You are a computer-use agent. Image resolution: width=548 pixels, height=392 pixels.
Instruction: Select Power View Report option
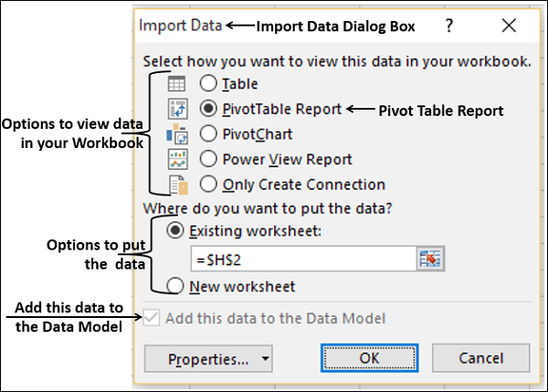207,159
